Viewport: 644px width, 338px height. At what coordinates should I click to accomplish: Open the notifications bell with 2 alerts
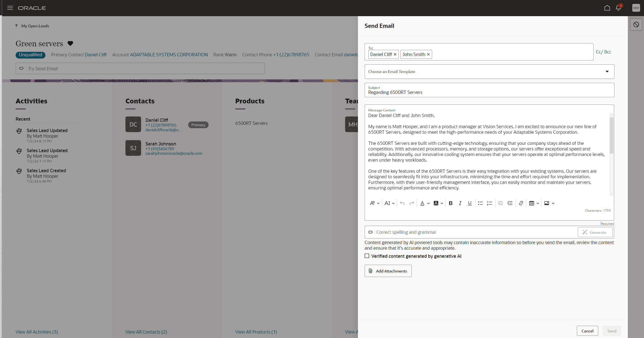click(618, 8)
